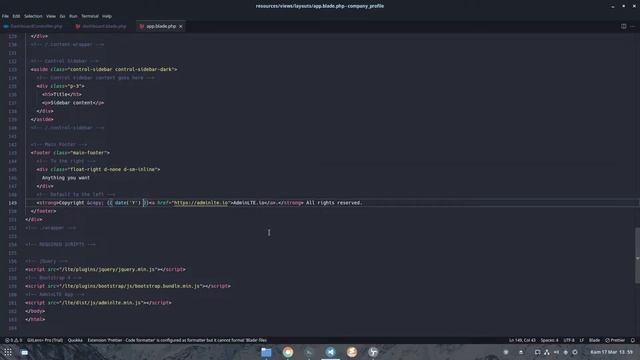Open the Go menu
Image resolution: width=640 pixels, height=360 pixels.
62,16
